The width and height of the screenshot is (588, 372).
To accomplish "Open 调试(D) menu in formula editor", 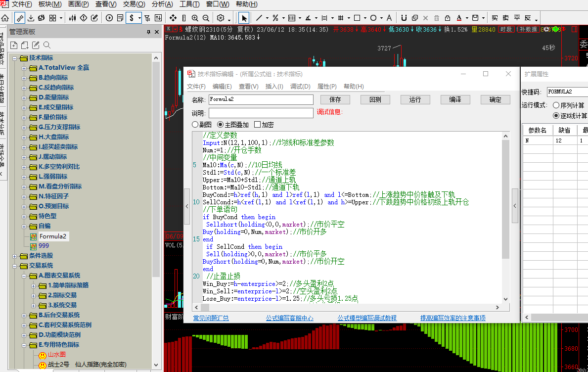I will click(300, 86).
